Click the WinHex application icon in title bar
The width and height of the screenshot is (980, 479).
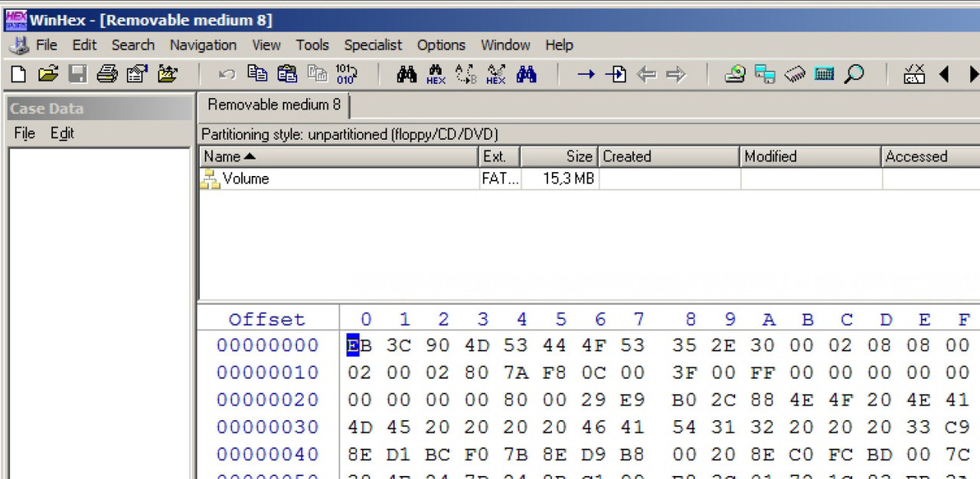[x=15, y=19]
